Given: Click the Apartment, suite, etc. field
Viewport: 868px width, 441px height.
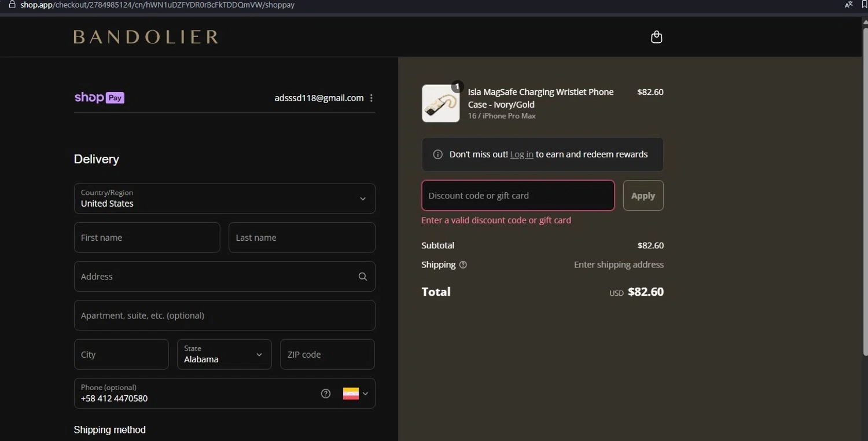Looking at the screenshot, I should (225, 315).
